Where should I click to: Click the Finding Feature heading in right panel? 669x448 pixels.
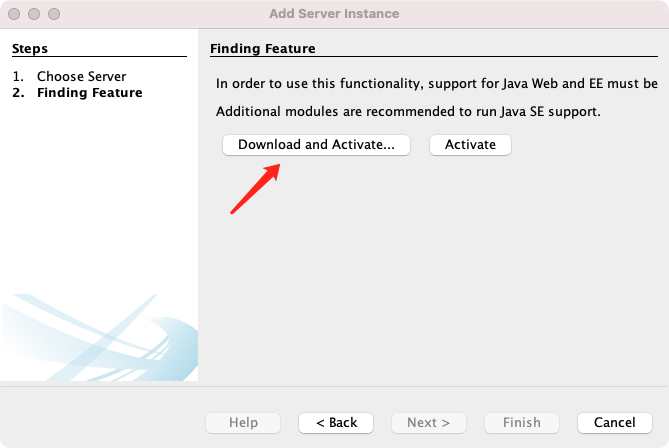(x=262, y=48)
